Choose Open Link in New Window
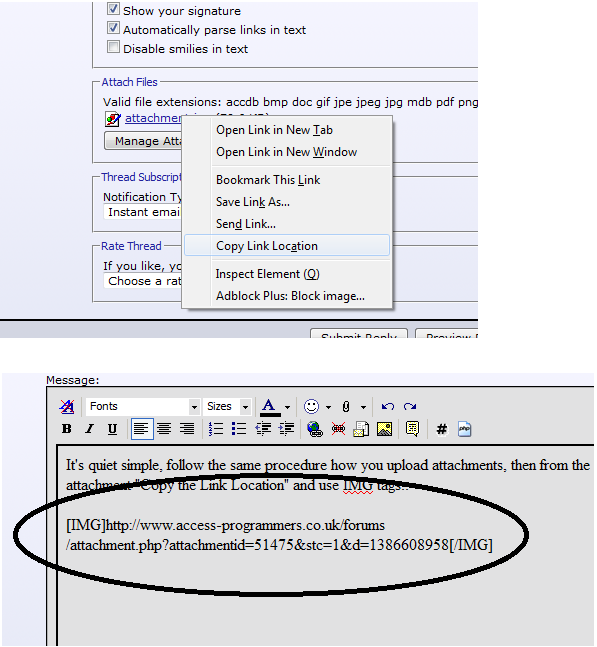The image size is (597, 647). [287, 152]
